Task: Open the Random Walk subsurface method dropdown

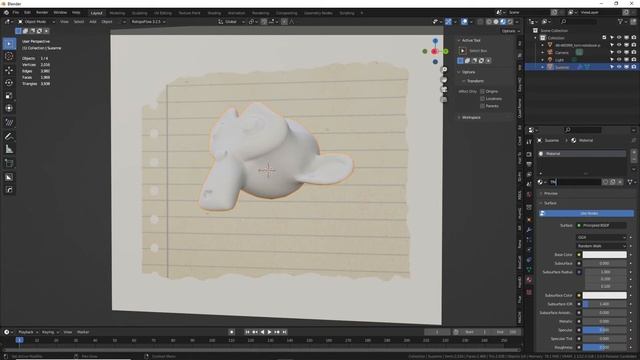Action: [601, 246]
